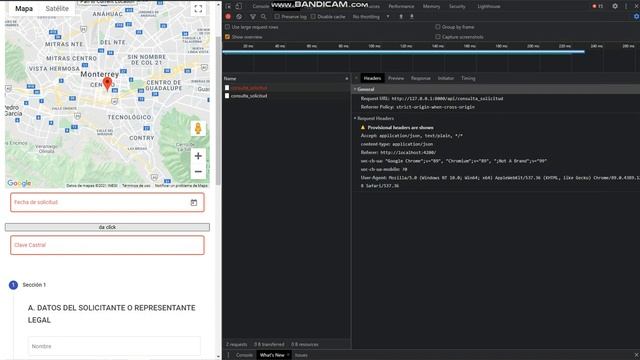Click the red map marker pin
This screenshot has height=360, width=640.
pyautogui.click(x=107, y=84)
